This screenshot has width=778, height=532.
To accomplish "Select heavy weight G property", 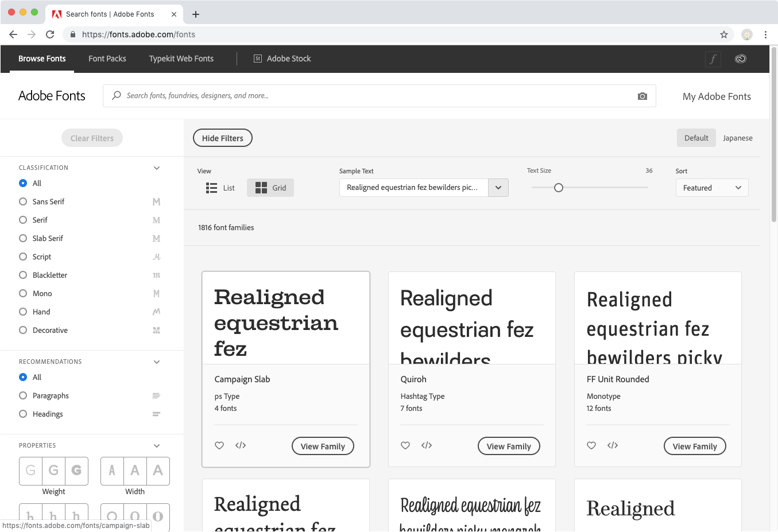I will [76, 471].
